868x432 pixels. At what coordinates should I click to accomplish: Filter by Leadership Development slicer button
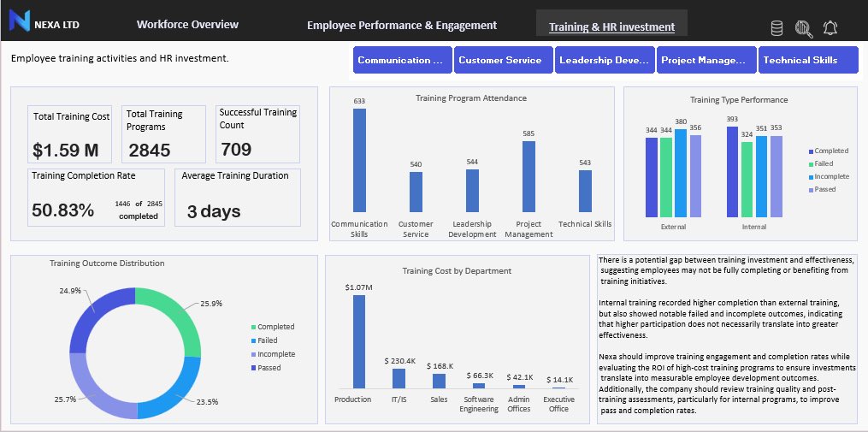pyautogui.click(x=605, y=60)
